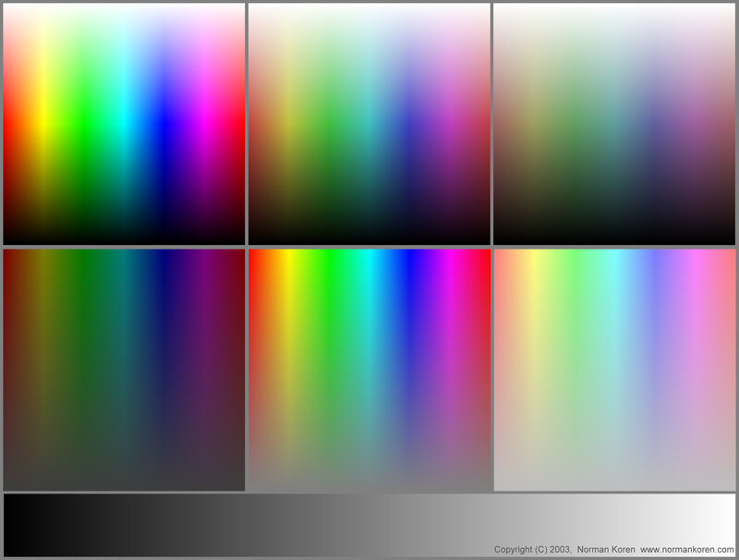Click the pastel hue panel fading to light gray
This screenshot has width=739, height=560.
(x=614, y=370)
